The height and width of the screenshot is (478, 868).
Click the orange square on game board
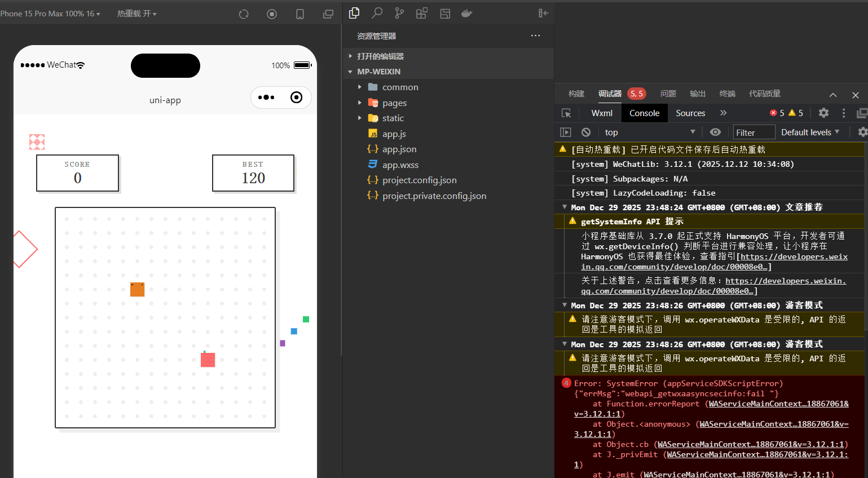[137, 290]
